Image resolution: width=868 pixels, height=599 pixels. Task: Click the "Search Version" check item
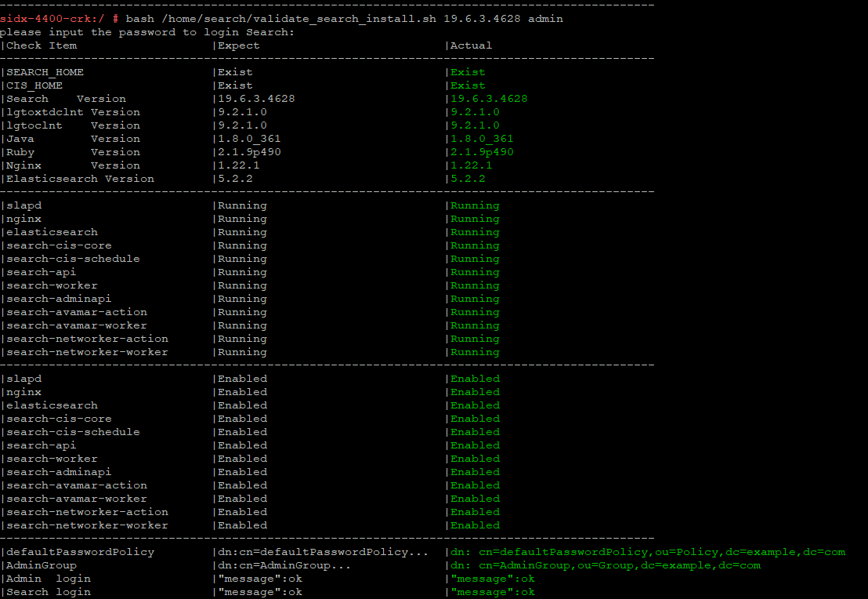pos(66,99)
